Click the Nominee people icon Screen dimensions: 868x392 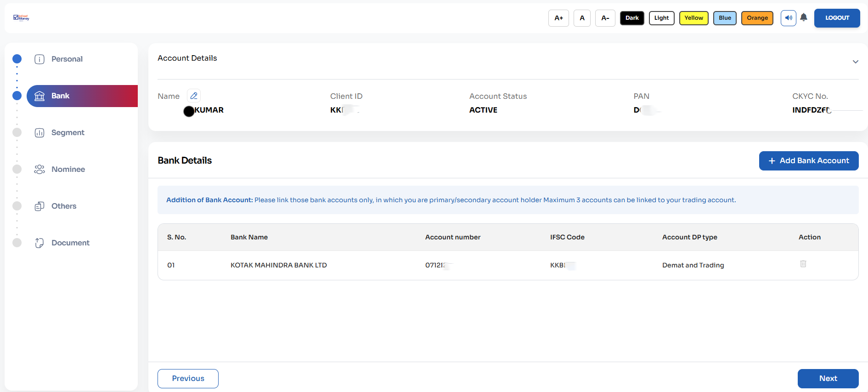39,169
